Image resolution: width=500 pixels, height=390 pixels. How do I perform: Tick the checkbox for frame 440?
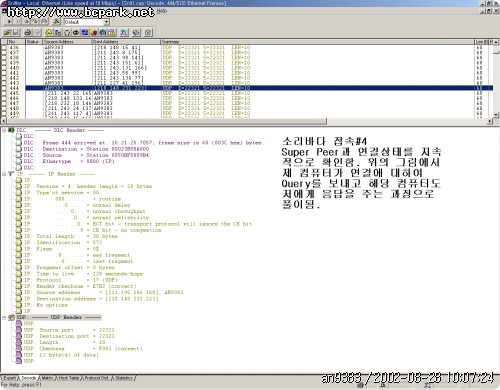click(x=4, y=68)
